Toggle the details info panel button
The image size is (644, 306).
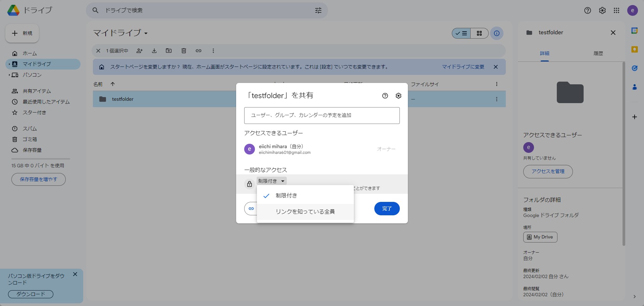coord(497,33)
